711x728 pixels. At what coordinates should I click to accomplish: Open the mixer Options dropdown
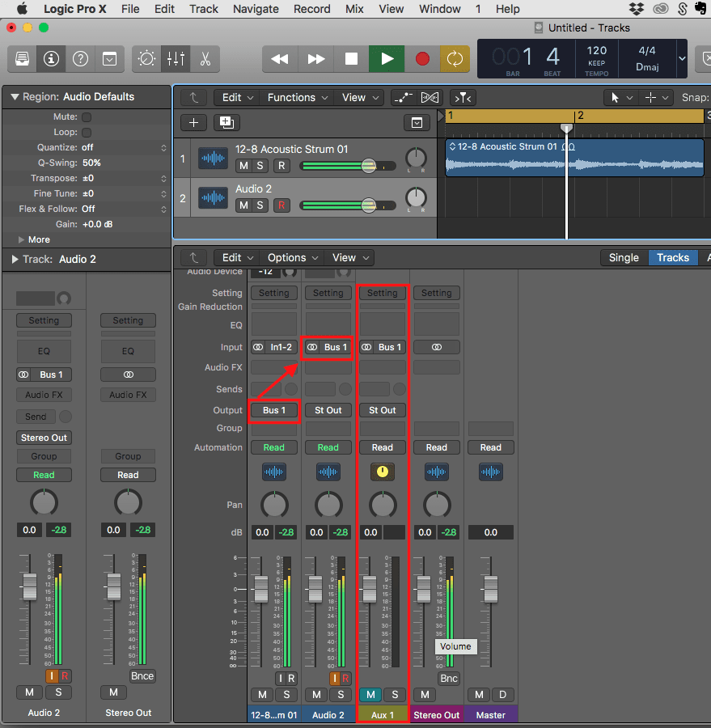click(293, 258)
